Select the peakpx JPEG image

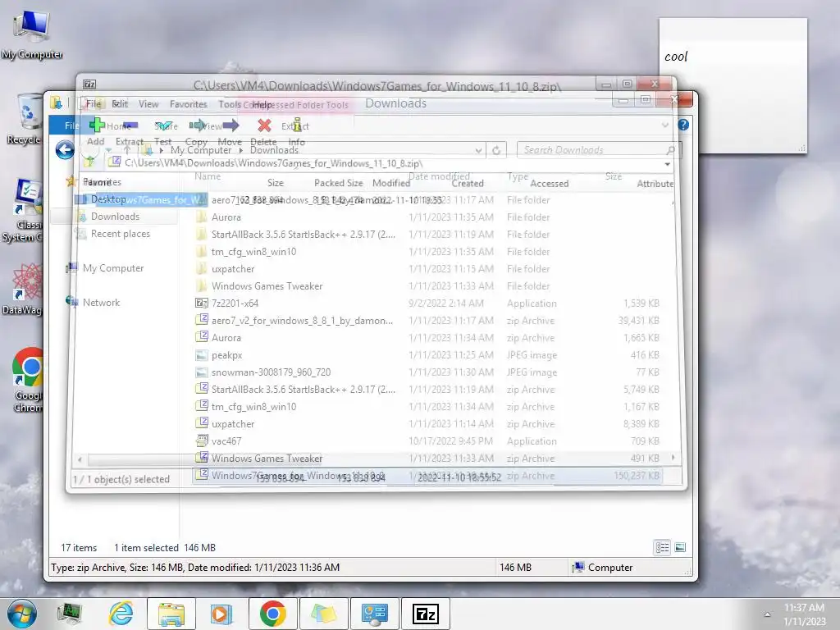(x=428, y=354)
